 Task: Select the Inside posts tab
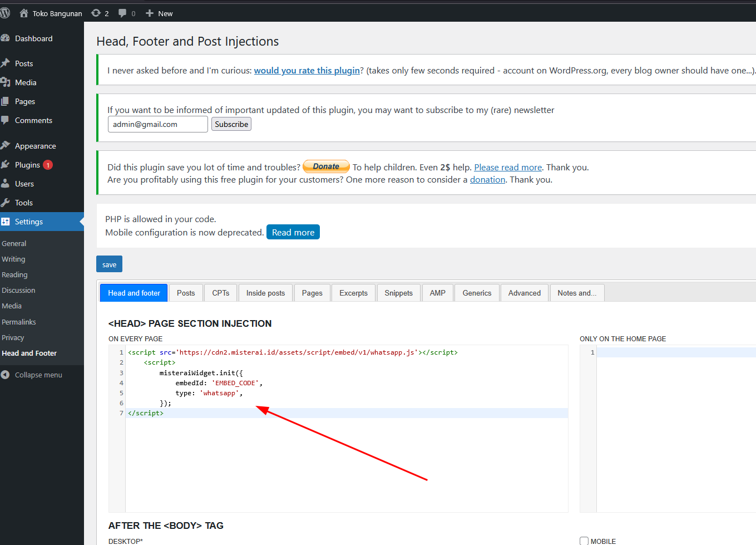265,293
